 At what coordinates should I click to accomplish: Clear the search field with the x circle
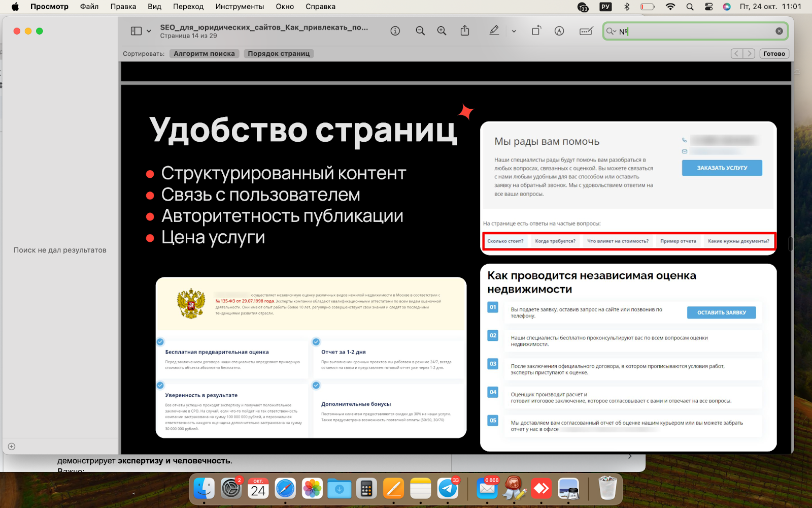pyautogui.click(x=779, y=30)
